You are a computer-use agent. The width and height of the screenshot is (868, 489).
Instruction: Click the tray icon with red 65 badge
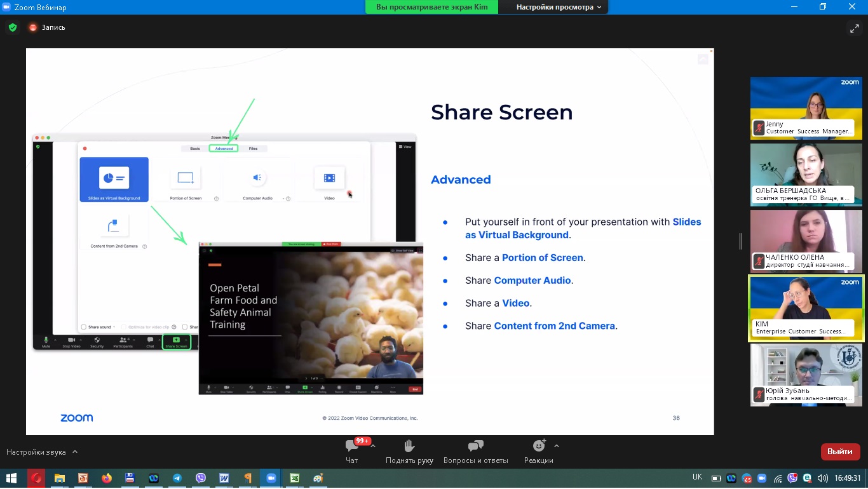point(747,478)
